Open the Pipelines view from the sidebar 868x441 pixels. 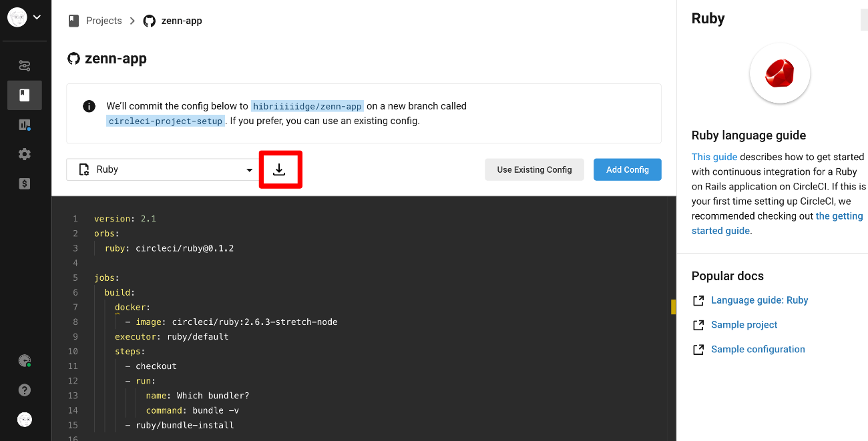pyautogui.click(x=24, y=65)
